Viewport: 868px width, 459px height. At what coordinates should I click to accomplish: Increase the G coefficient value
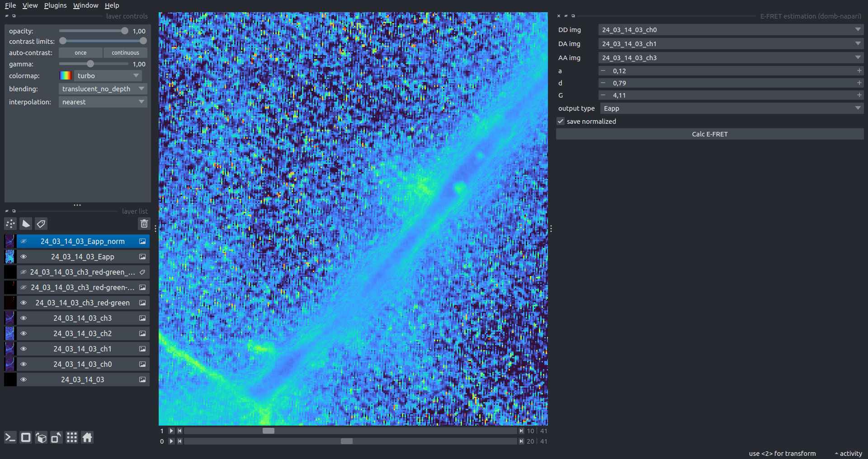coord(859,95)
